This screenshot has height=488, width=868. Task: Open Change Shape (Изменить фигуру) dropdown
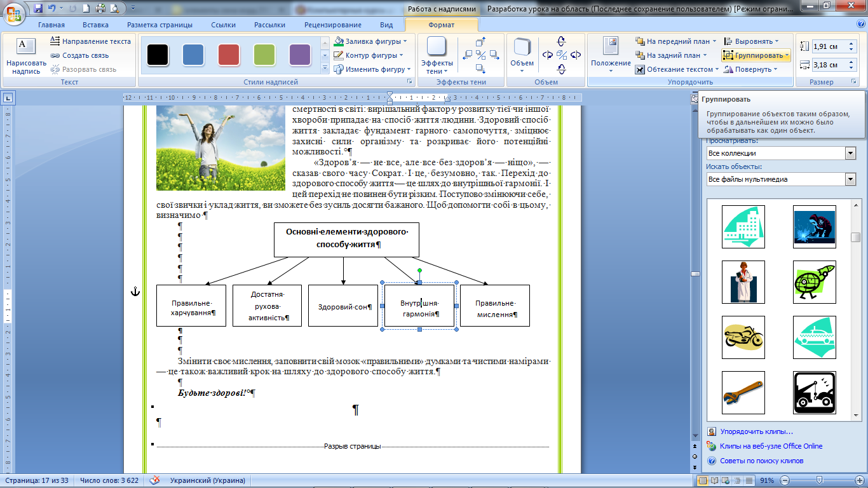[373, 69]
